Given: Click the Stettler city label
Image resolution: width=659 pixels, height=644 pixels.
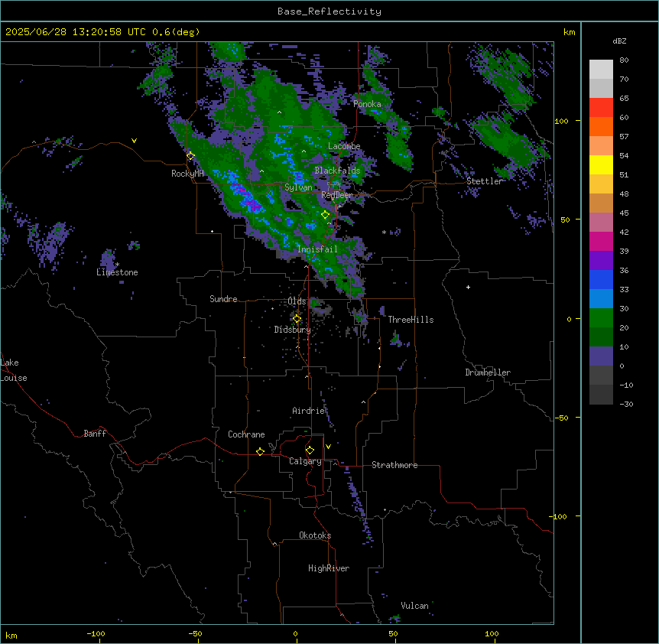Looking at the screenshot, I should [485, 181].
